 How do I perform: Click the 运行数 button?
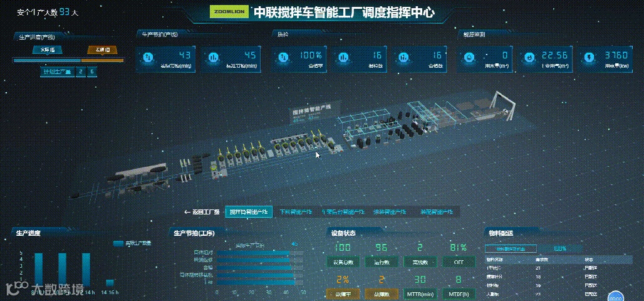point(382,262)
